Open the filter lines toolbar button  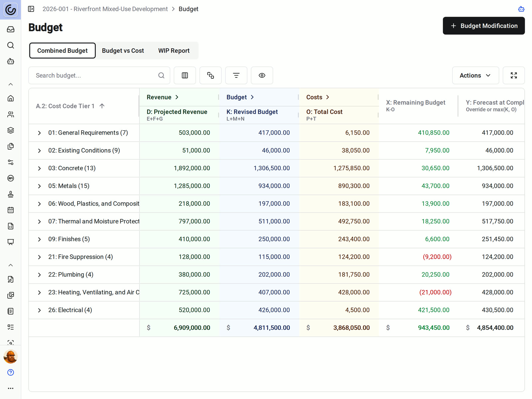pos(236,75)
